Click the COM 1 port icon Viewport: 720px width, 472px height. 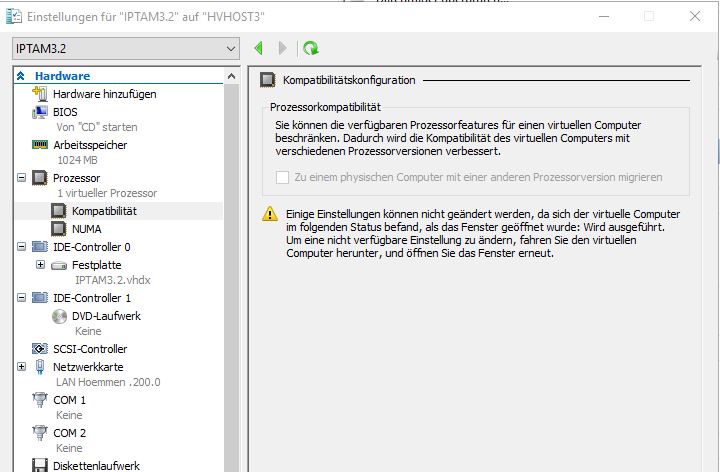click(x=40, y=400)
